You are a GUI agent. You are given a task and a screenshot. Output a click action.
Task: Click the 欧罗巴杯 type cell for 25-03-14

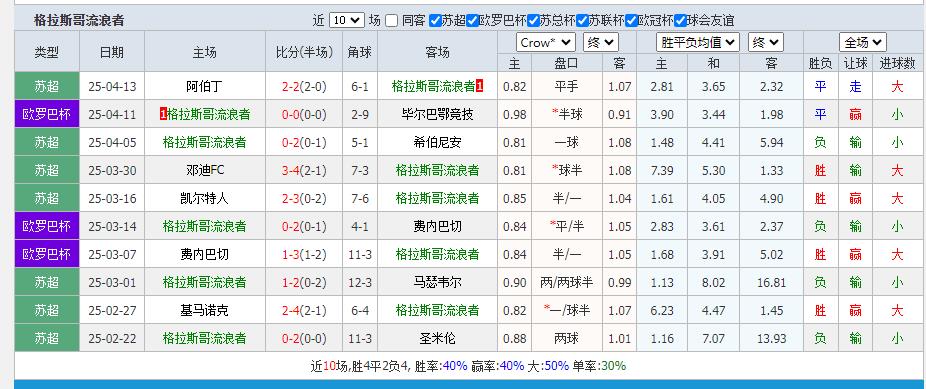point(47,227)
